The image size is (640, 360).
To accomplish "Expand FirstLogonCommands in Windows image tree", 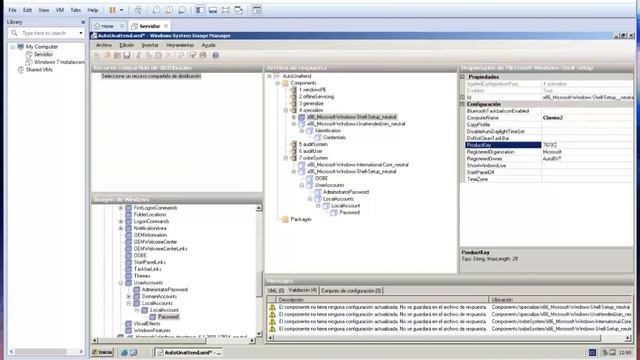I will tap(121, 208).
